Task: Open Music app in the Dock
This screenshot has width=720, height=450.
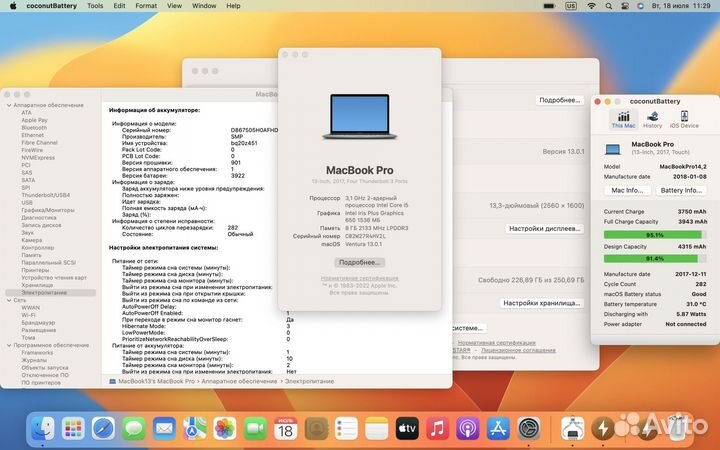Action: 437,429
